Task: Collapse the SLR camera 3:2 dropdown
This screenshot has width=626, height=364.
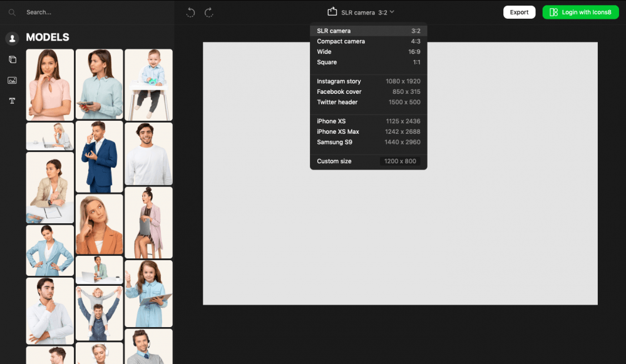Action: [368, 13]
